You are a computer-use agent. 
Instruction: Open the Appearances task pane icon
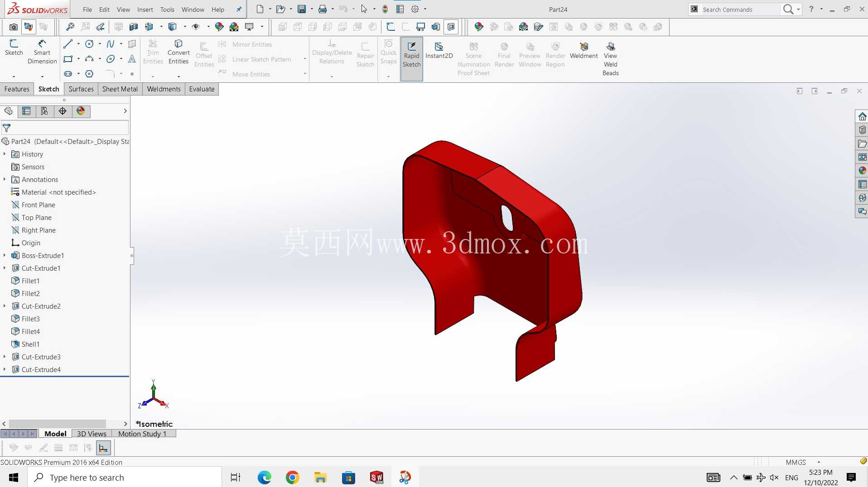(862, 171)
